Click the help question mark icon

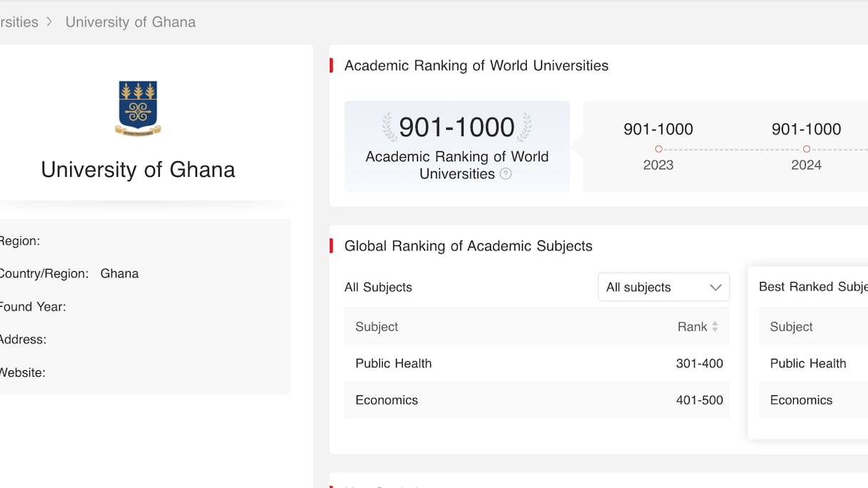click(505, 173)
